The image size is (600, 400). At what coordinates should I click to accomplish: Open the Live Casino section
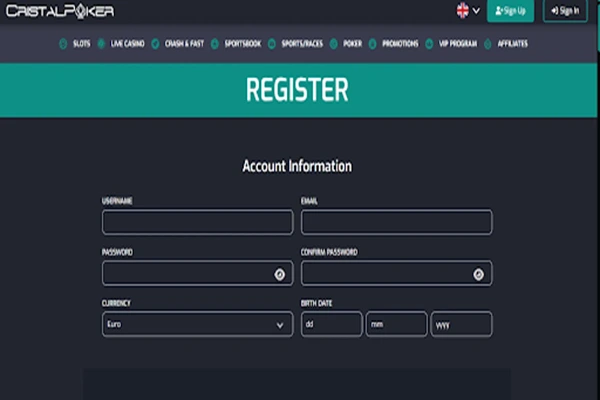(x=127, y=44)
